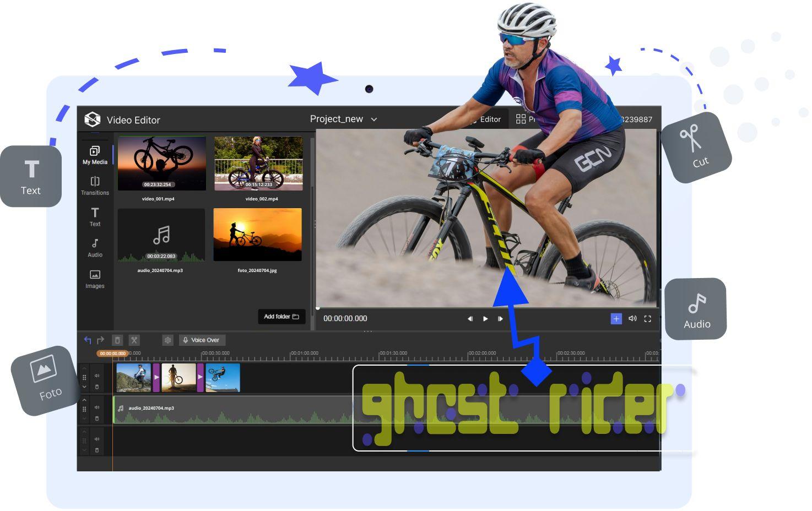The image size is (812, 511).
Task: Mute the audio_20240704.mp3 track
Action: point(97,407)
